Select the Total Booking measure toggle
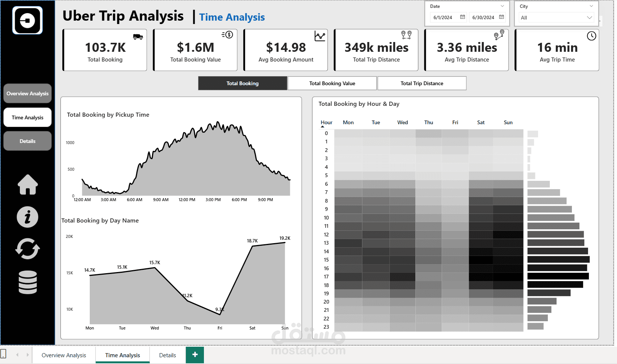 pyautogui.click(x=243, y=83)
